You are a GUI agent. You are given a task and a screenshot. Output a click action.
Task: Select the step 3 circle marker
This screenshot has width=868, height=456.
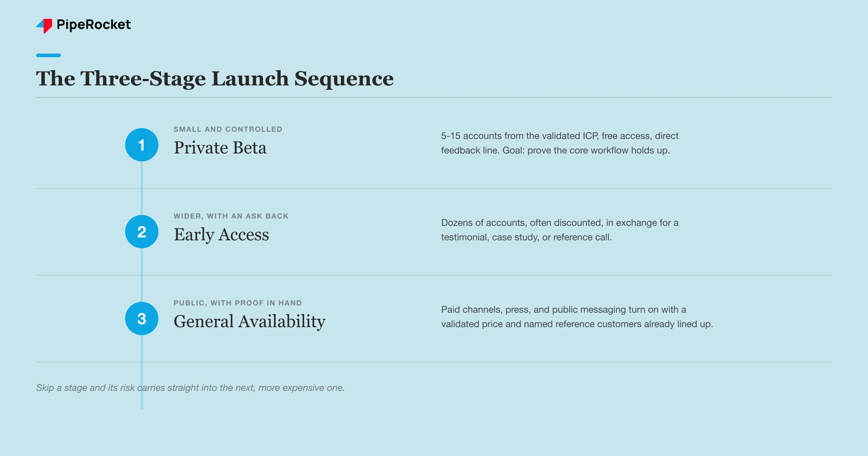tap(142, 318)
